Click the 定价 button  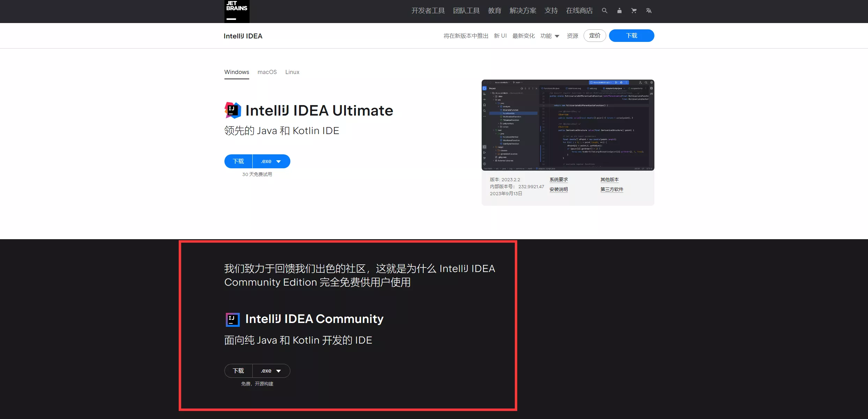(x=594, y=36)
